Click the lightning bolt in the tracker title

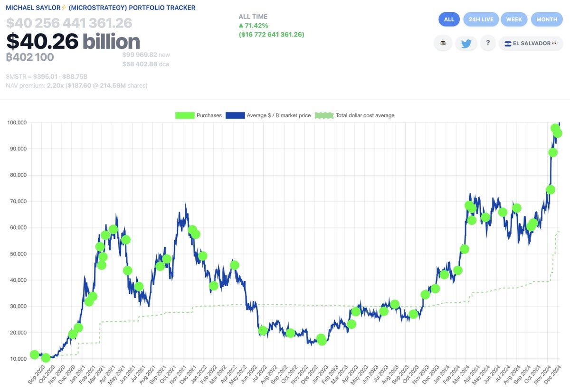[x=62, y=7]
